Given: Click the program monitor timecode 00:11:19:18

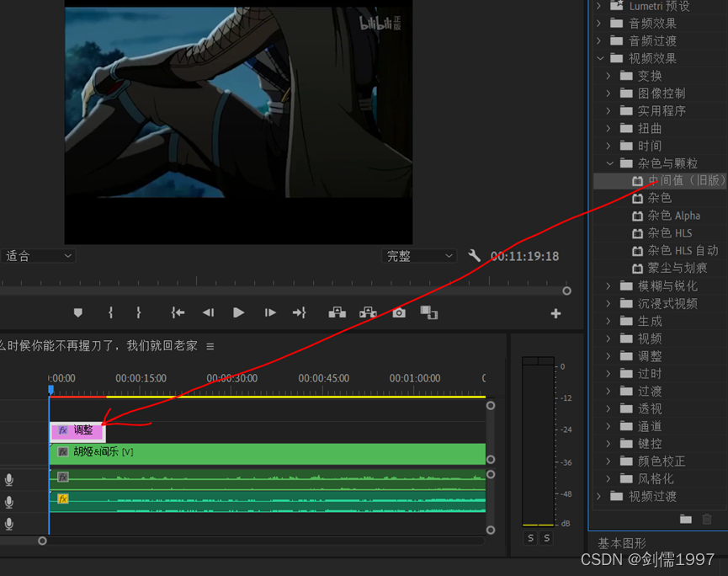Looking at the screenshot, I should point(524,256).
